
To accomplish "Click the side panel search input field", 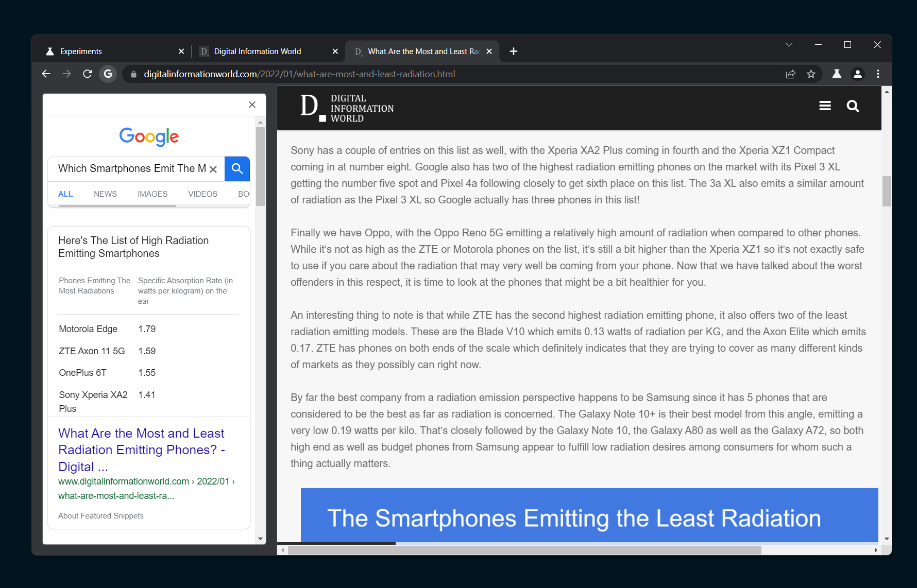I will click(x=131, y=168).
